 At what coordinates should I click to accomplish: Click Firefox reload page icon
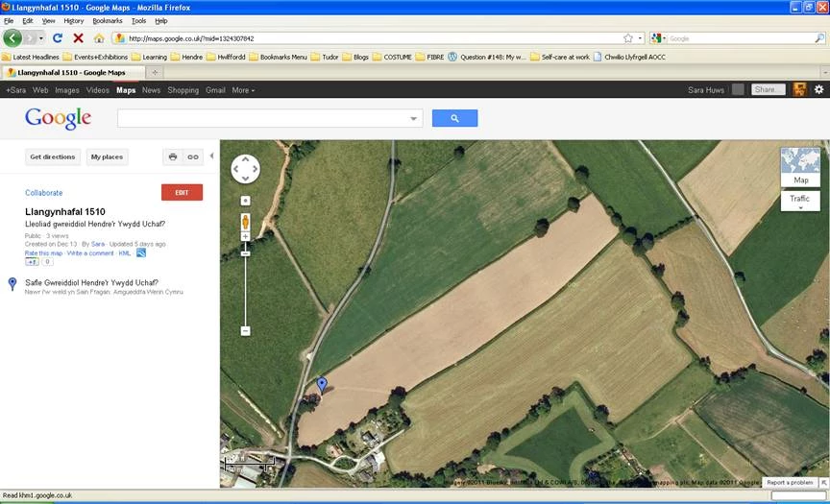(x=58, y=38)
